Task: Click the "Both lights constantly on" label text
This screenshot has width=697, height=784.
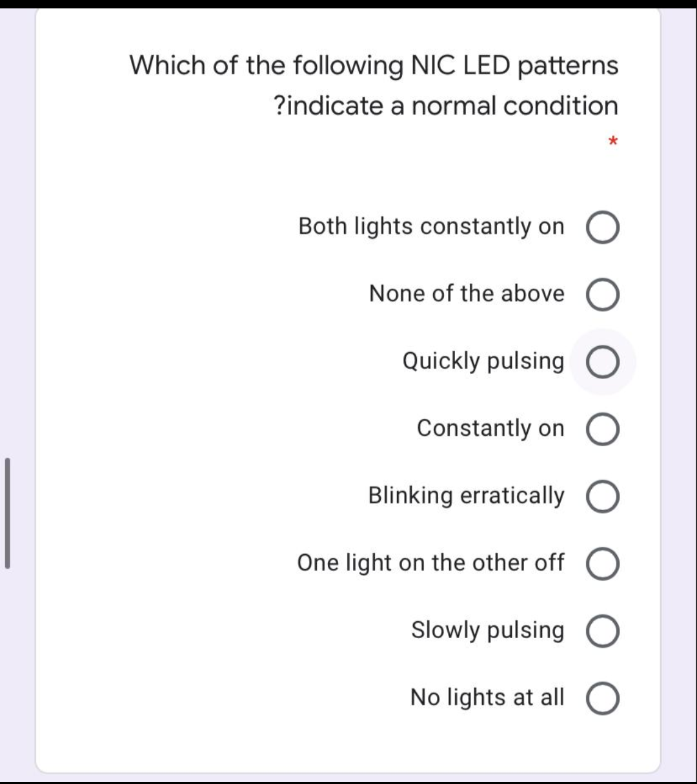Action: pyautogui.click(x=430, y=227)
